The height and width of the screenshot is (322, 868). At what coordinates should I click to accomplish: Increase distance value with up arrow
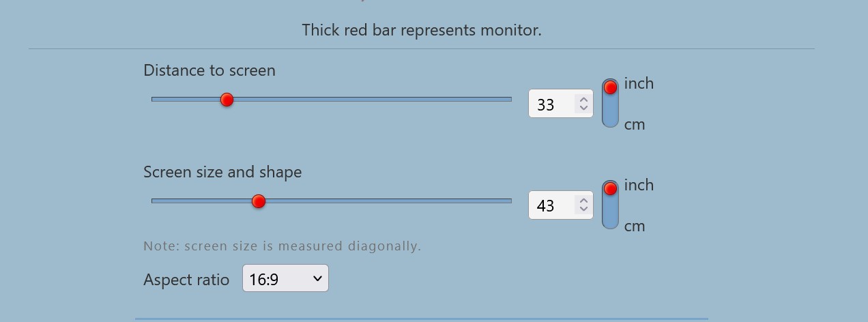click(583, 99)
